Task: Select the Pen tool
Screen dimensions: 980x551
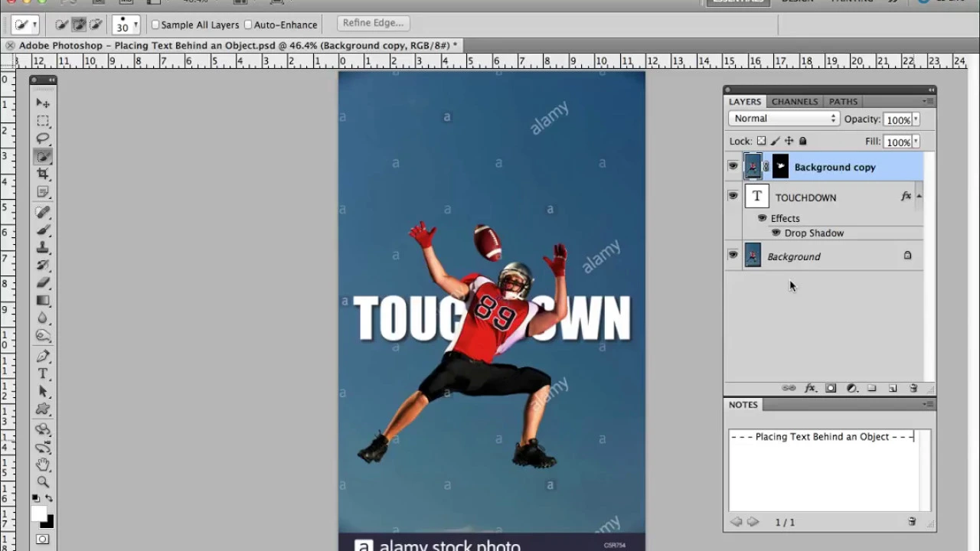Action: (x=43, y=357)
